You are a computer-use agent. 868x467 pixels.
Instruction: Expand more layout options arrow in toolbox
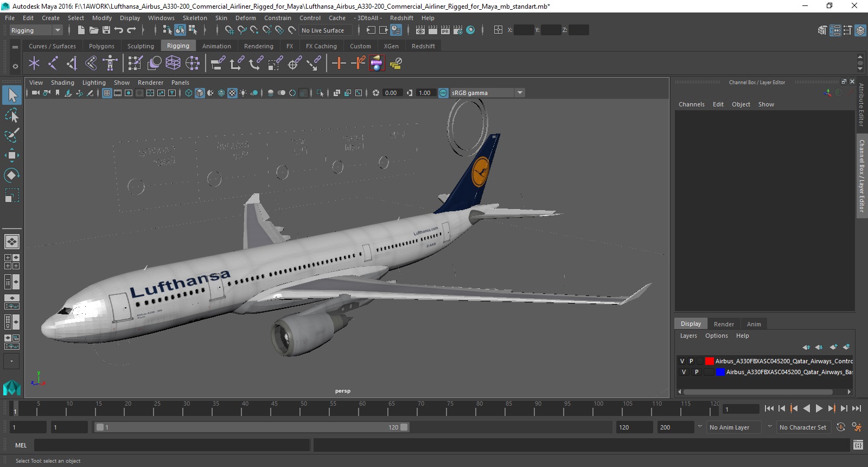pyautogui.click(x=12, y=361)
